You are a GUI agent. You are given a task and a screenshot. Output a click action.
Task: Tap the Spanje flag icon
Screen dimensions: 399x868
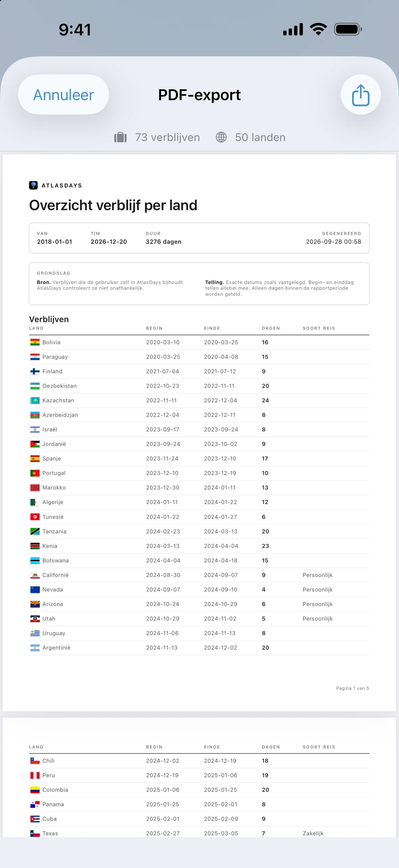coord(35,458)
